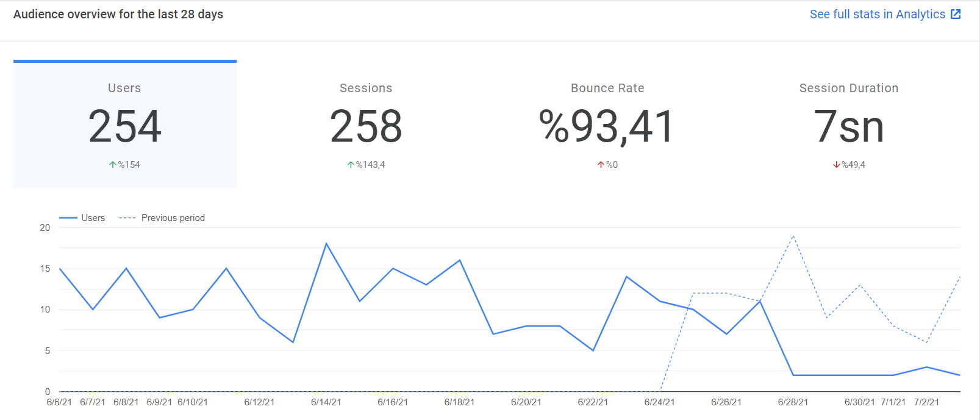The height and width of the screenshot is (420, 980).
Task: Click the session duration value 7sn
Action: [849, 127]
